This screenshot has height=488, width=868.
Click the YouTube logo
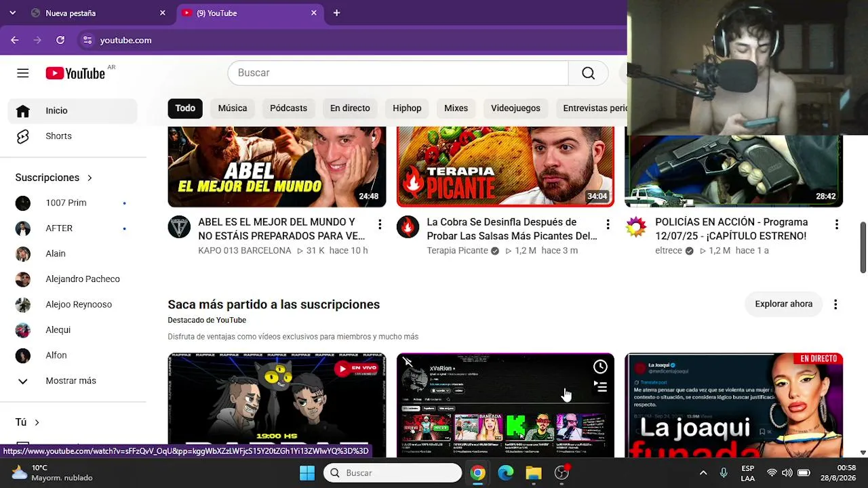coord(75,73)
